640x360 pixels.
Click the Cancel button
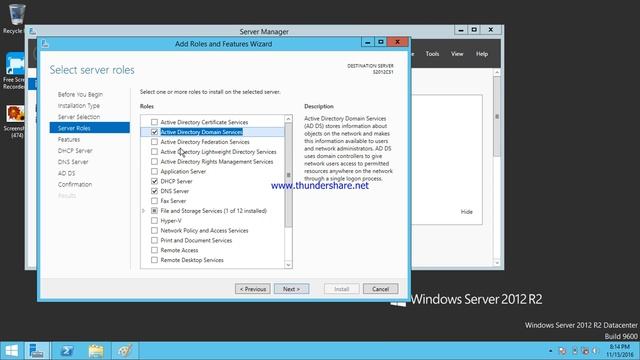[380, 289]
